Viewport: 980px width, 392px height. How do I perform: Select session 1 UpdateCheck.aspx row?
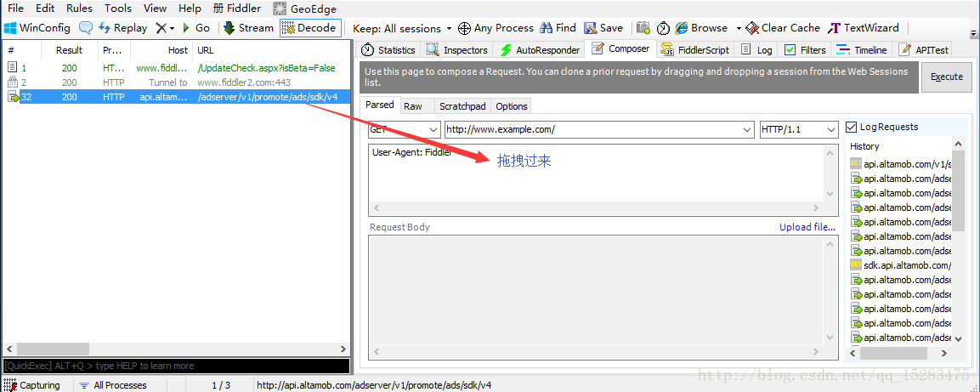pyautogui.click(x=177, y=68)
